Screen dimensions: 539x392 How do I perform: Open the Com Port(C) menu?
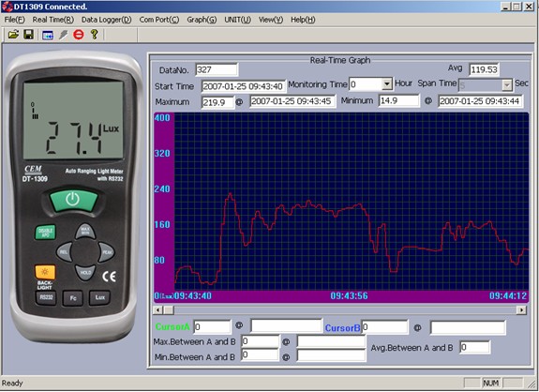[159, 20]
